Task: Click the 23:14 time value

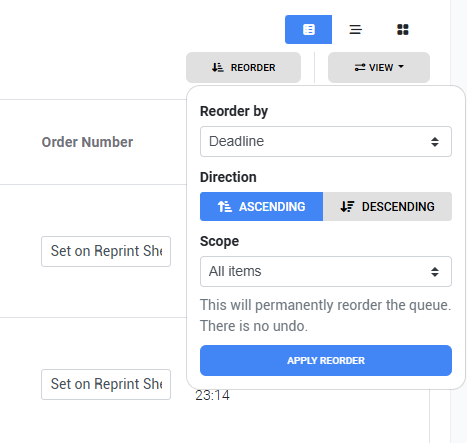Action: click(x=212, y=396)
